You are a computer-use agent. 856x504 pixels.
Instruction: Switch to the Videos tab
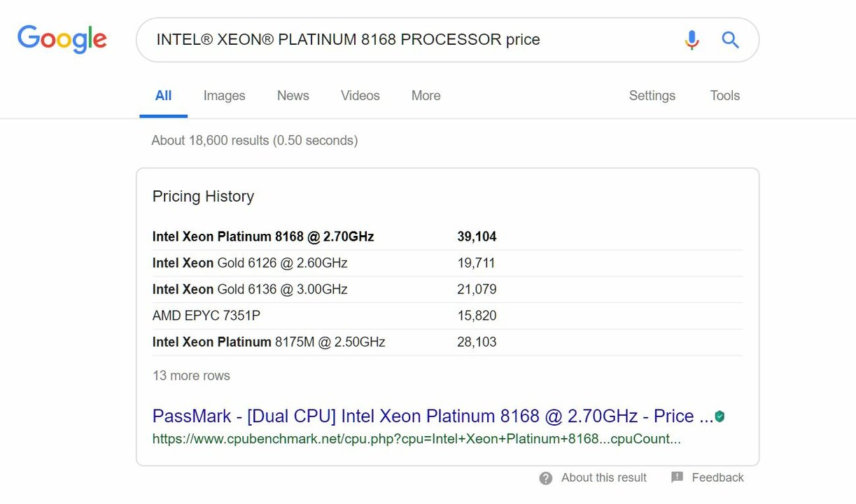pyautogui.click(x=360, y=96)
